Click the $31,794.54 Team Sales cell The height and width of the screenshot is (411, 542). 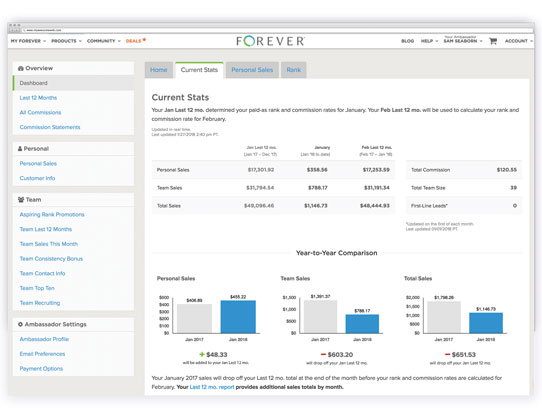click(x=260, y=188)
